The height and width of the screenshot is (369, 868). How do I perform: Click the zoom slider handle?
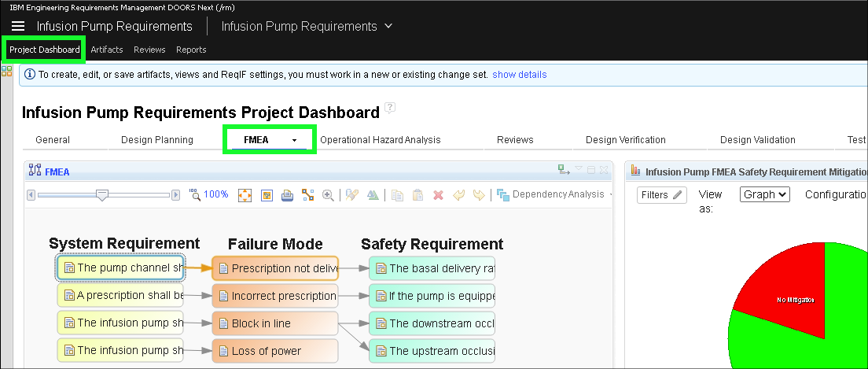pos(101,194)
